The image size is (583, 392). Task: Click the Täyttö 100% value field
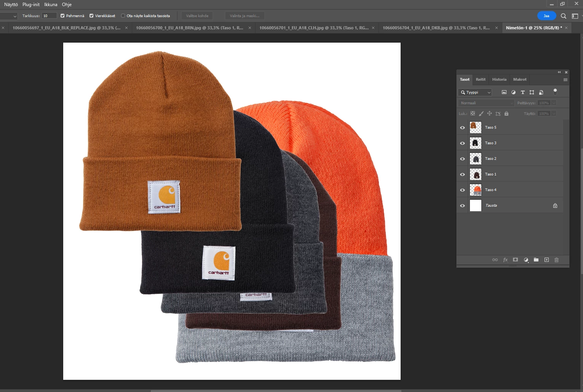[544, 113]
